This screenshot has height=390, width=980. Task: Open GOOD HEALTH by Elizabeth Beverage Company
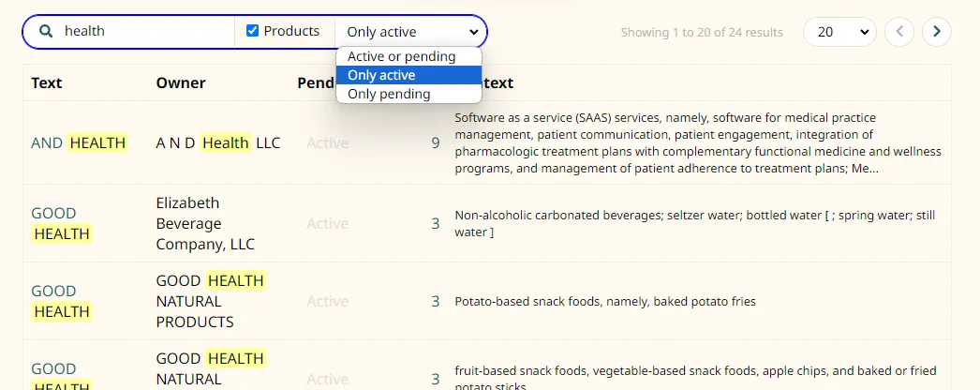(x=61, y=223)
